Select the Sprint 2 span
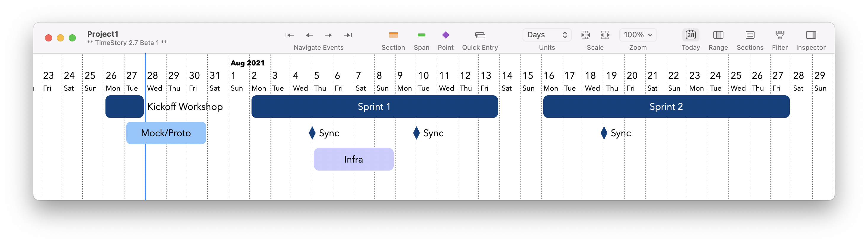 (666, 107)
